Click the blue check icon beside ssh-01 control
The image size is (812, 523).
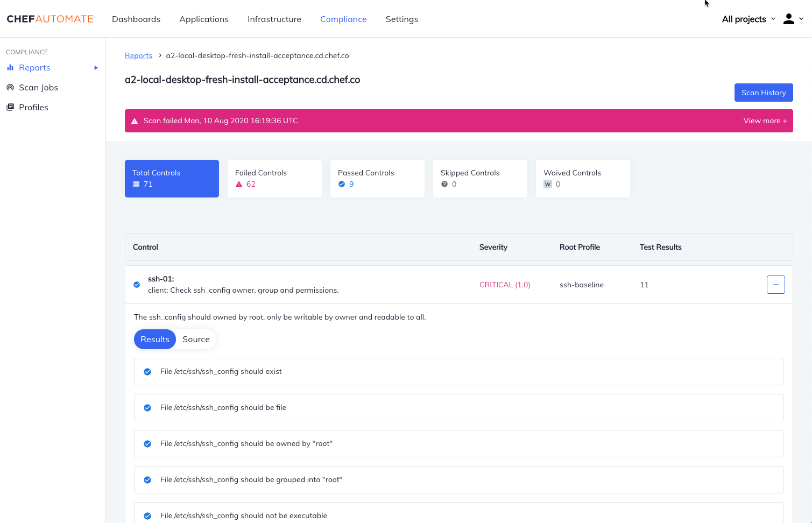136,284
